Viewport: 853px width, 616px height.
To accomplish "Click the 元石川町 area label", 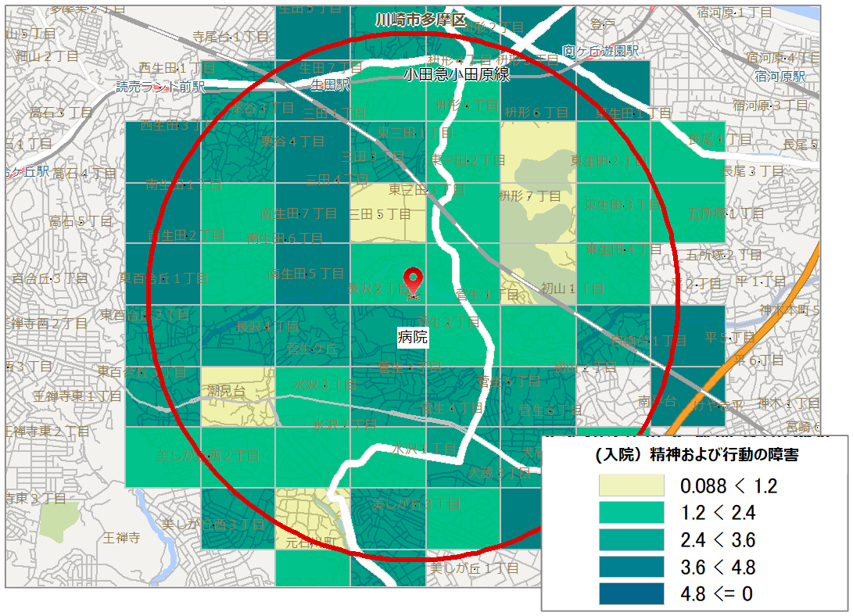I will (x=312, y=542).
